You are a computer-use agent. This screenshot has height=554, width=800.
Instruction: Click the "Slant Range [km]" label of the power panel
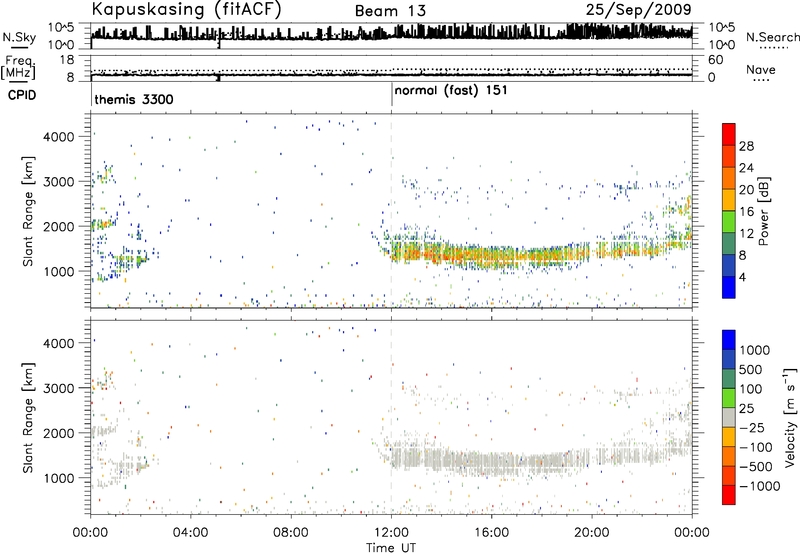pyautogui.click(x=29, y=211)
